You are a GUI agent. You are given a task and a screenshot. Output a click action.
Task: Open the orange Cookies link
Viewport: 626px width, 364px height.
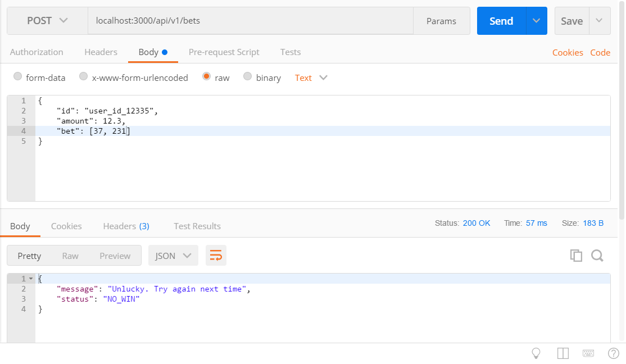pos(568,53)
